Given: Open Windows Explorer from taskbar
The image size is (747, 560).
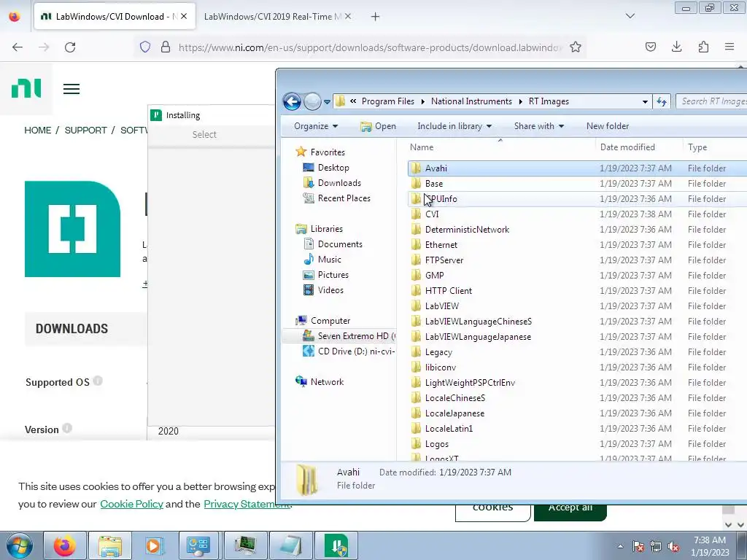Looking at the screenshot, I should (x=110, y=545).
